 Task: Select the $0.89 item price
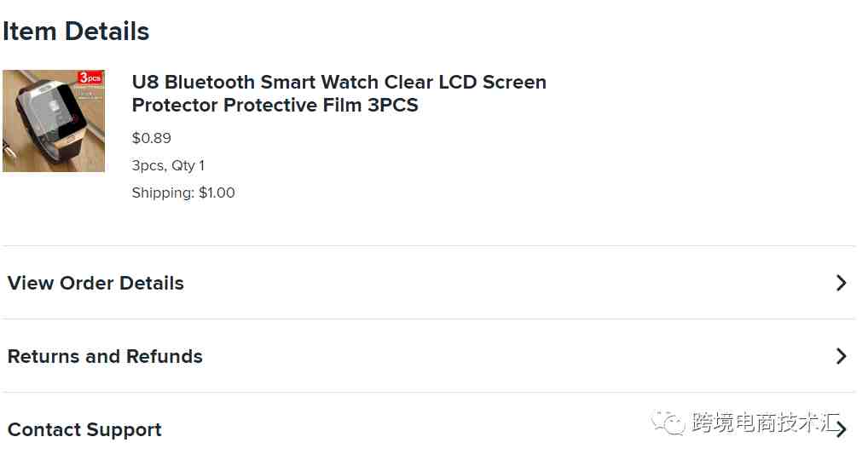(x=152, y=138)
